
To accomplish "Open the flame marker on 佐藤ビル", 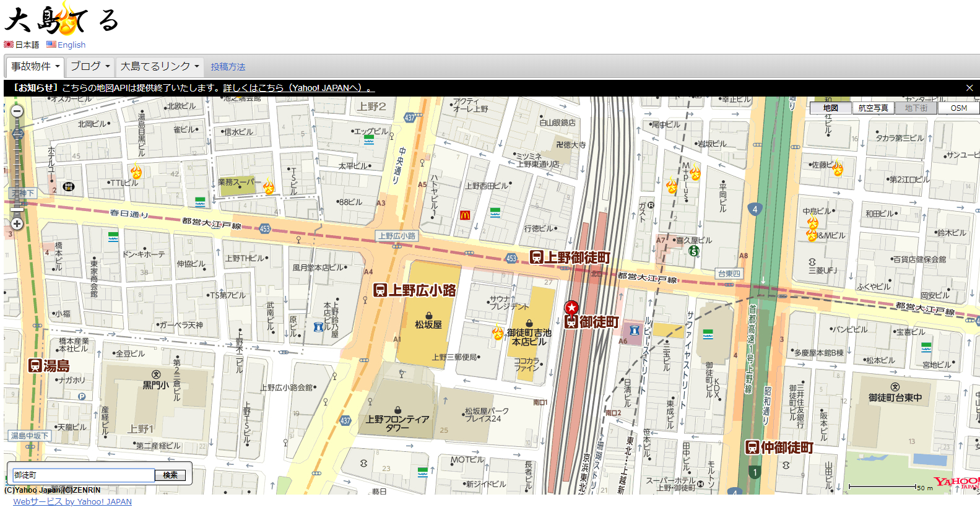I will [x=838, y=168].
